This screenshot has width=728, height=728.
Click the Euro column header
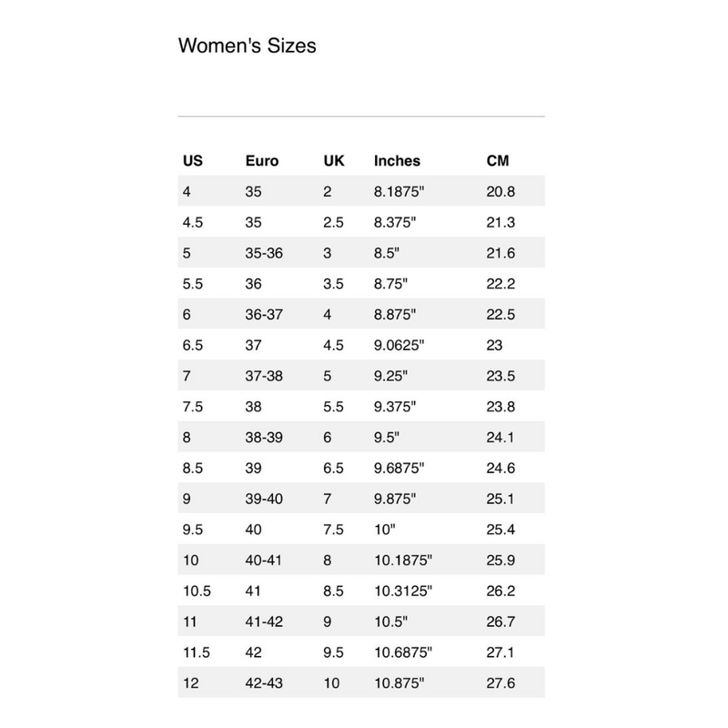coord(262,161)
